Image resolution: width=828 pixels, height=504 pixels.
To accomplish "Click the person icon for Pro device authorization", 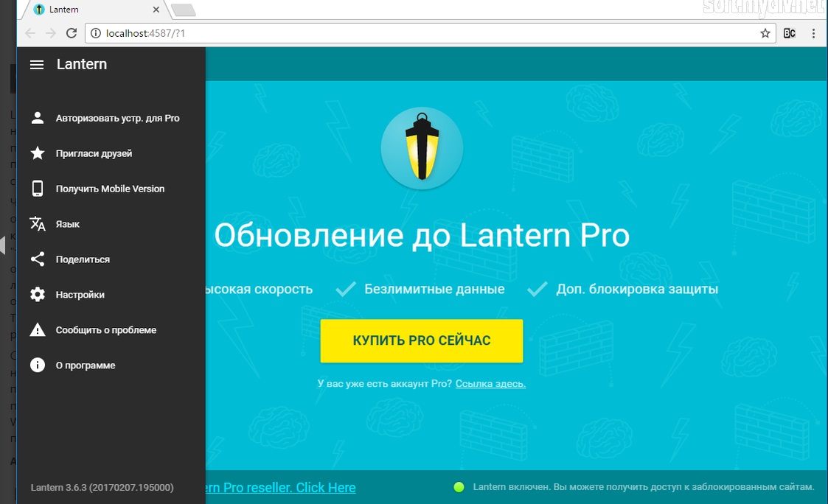I will click(38, 118).
